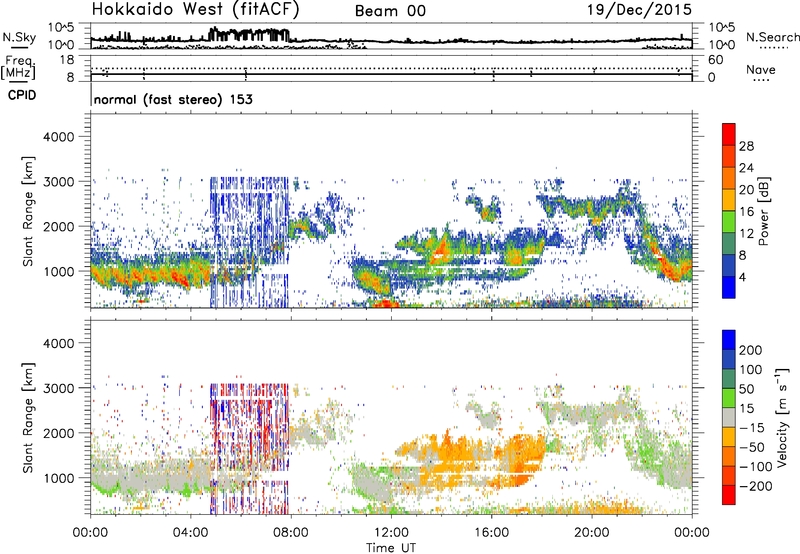Click the '20' power colorbar label
The height and width of the screenshot is (554, 800).
[x=746, y=190]
